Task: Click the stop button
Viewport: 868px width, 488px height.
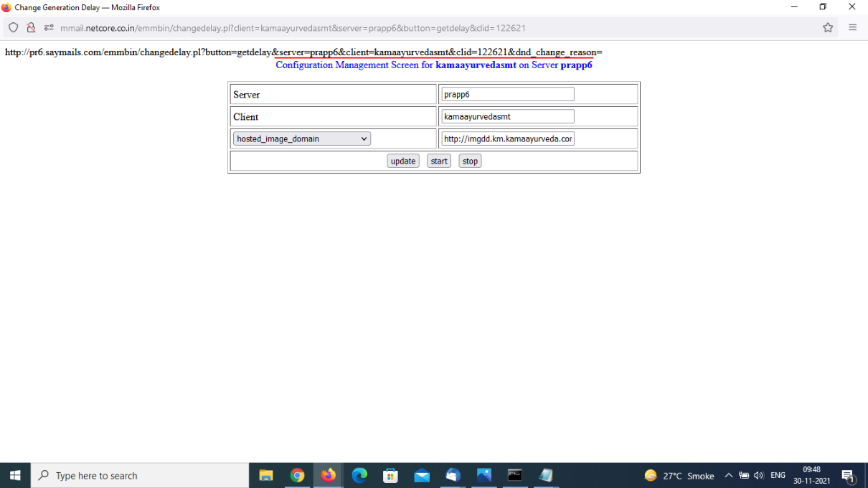Action: pyautogui.click(x=470, y=161)
